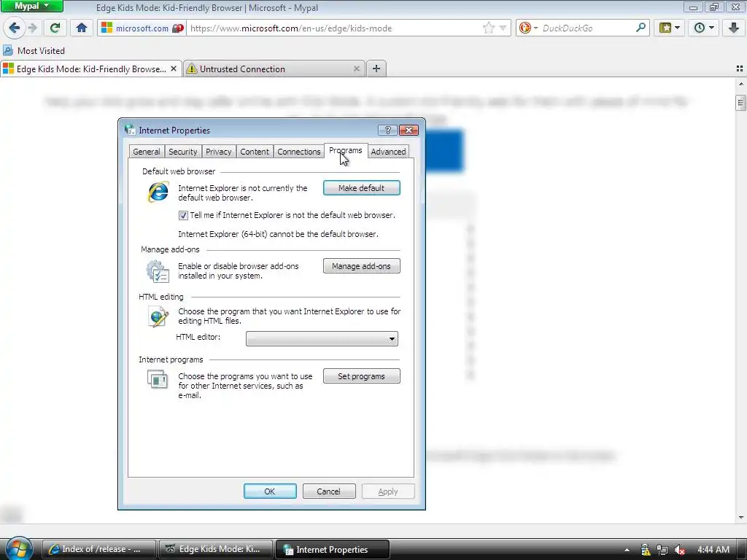
Task: Open the address bar history dropdown arrow
Action: point(503,28)
